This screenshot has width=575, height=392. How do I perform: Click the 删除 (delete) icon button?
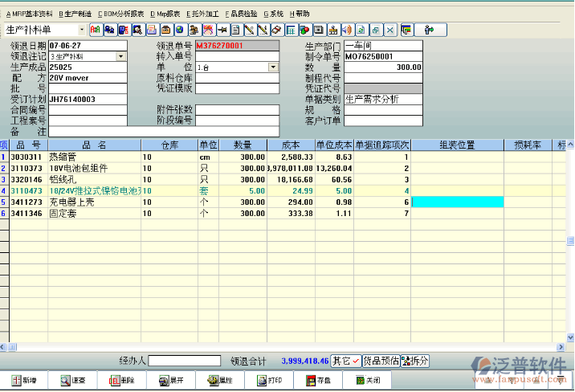tap(121, 380)
